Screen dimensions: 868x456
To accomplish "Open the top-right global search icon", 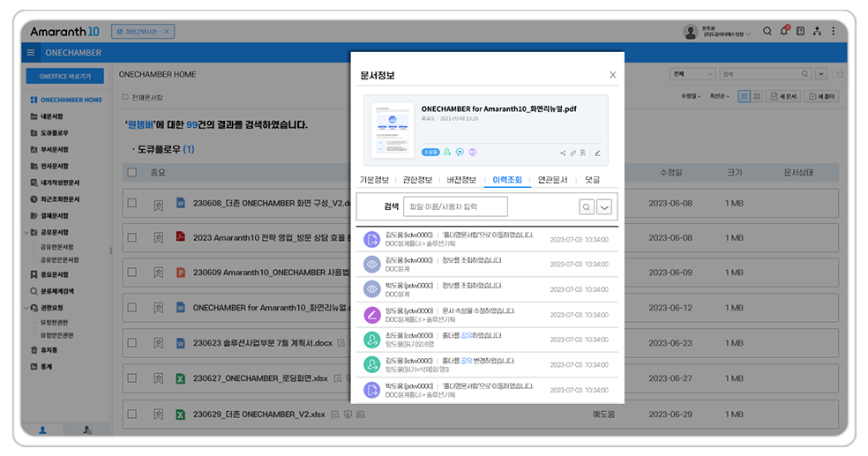I will [x=767, y=32].
